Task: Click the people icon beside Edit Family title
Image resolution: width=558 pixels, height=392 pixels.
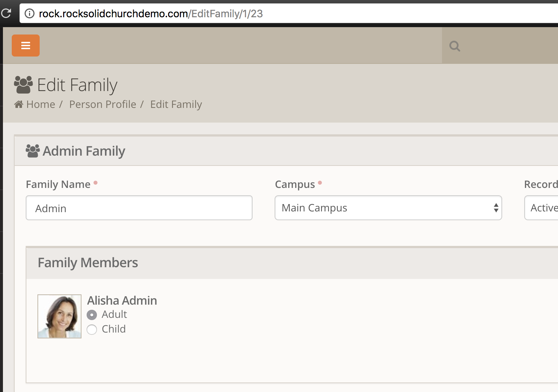Action: point(23,85)
